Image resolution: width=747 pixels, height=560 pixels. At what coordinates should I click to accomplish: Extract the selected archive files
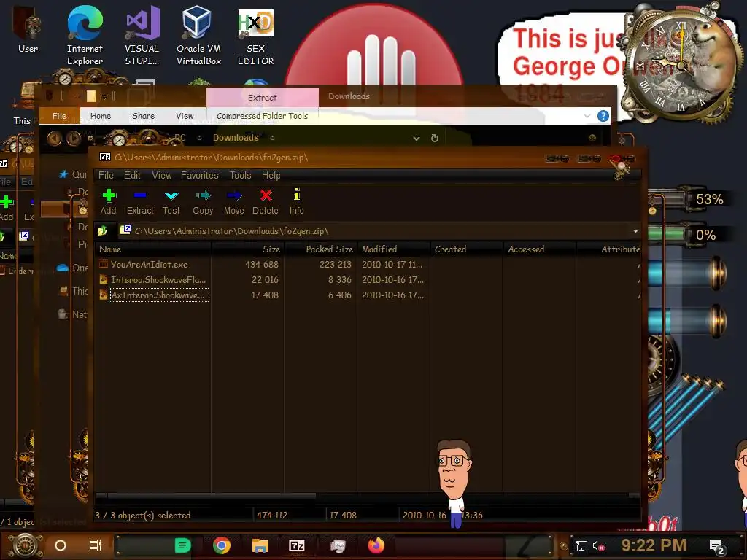[x=140, y=202]
